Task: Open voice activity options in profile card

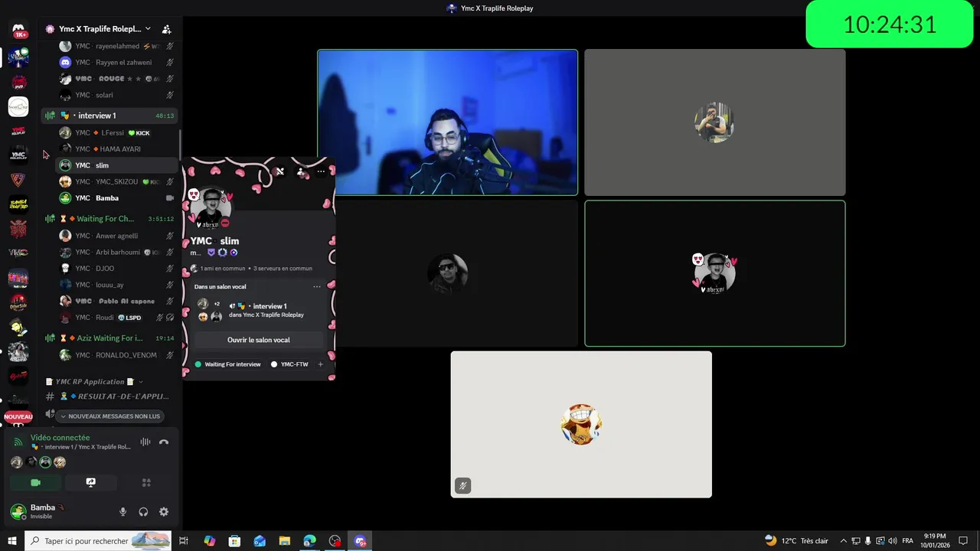Action: click(x=317, y=287)
